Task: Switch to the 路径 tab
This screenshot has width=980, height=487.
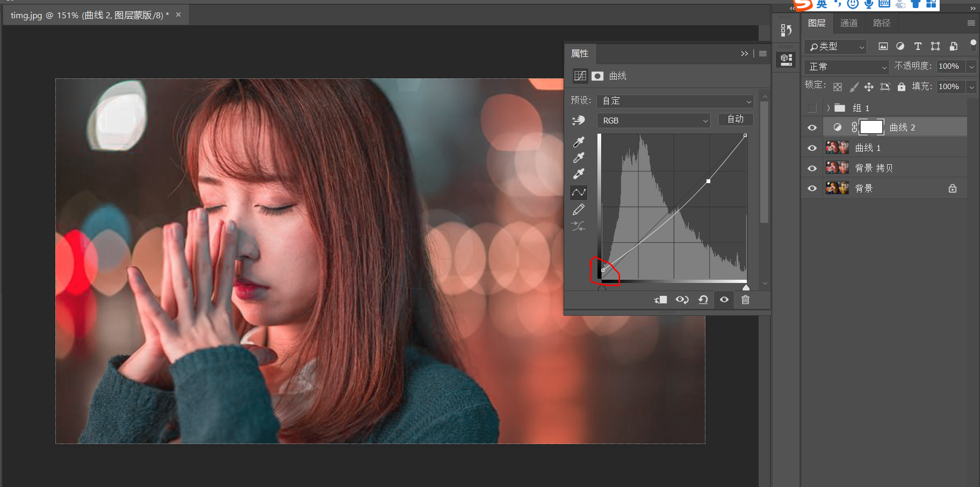Action: click(882, 23)
